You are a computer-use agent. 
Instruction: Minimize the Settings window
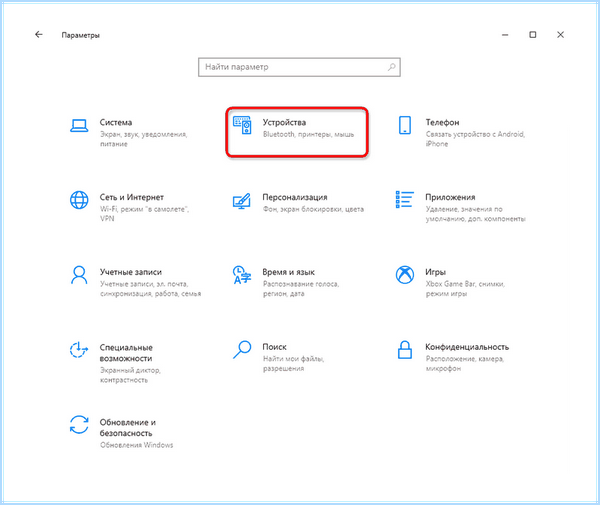pos(505,35)
